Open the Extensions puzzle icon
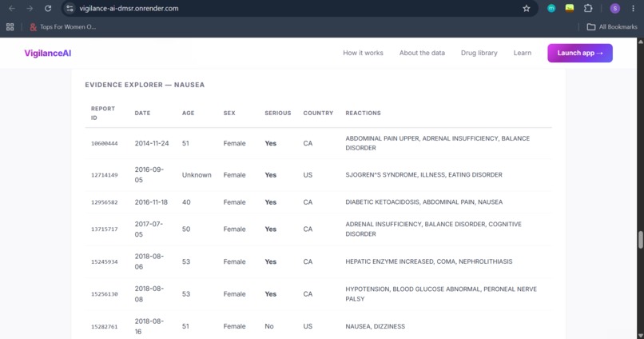The width and height of the screenshot is (644, 339). [588, 8]
